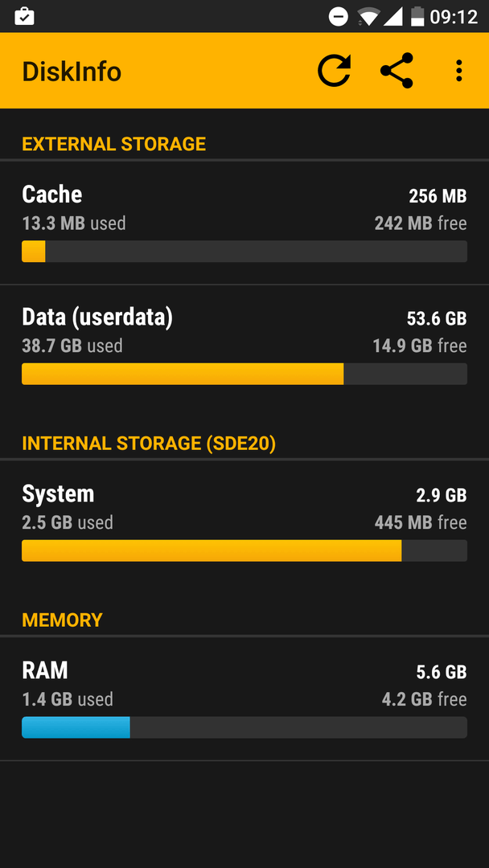This screenshot has width=489, height=868.
Task: Tap the notification briefcase icon
Action: (x=24, y=16)
